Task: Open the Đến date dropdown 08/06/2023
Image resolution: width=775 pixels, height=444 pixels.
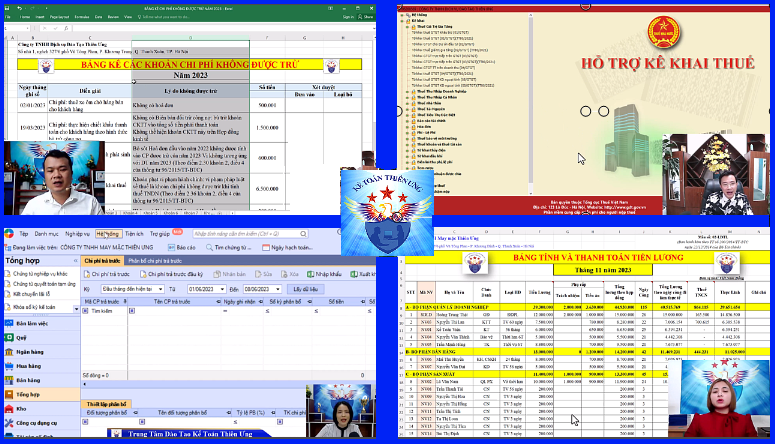Action: [x=278, y=289]
